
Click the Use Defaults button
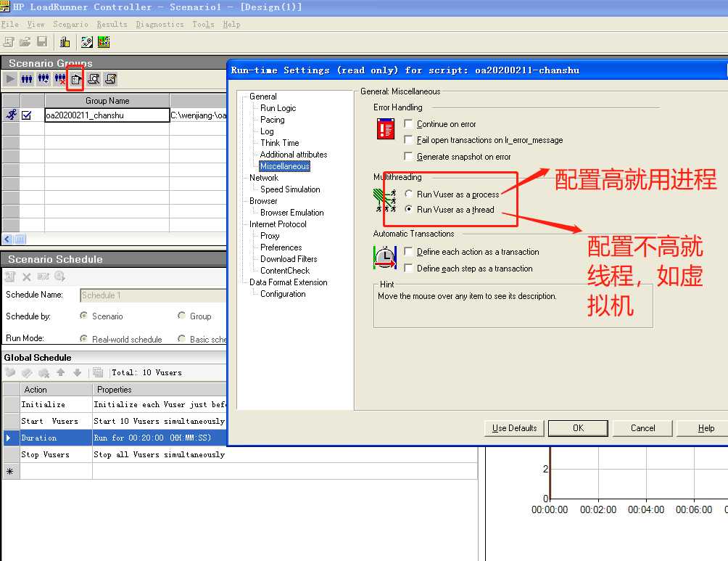coord(514,428)
